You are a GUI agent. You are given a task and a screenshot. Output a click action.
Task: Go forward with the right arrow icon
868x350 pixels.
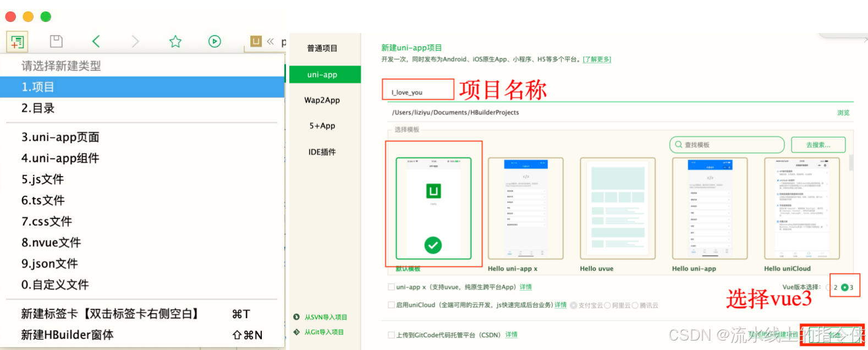tap(135, 41)
